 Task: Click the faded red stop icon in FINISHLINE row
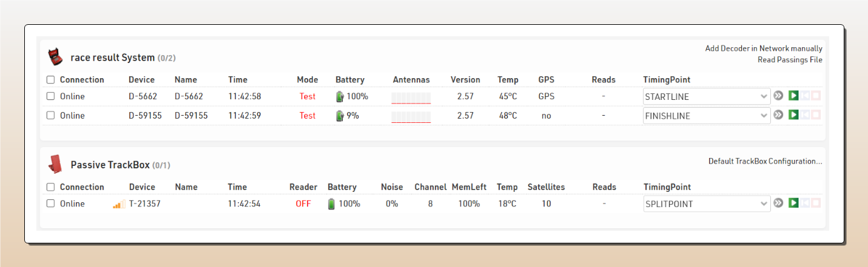(816, 115)
